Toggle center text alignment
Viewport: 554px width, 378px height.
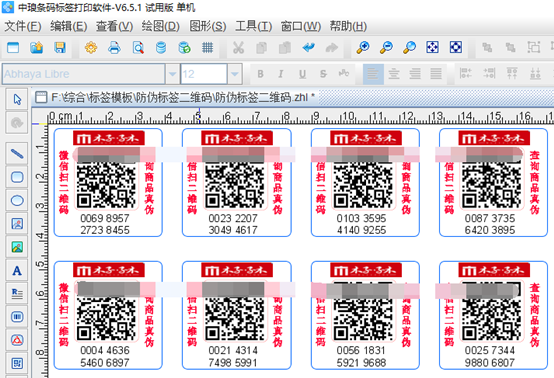click(394, 74)
